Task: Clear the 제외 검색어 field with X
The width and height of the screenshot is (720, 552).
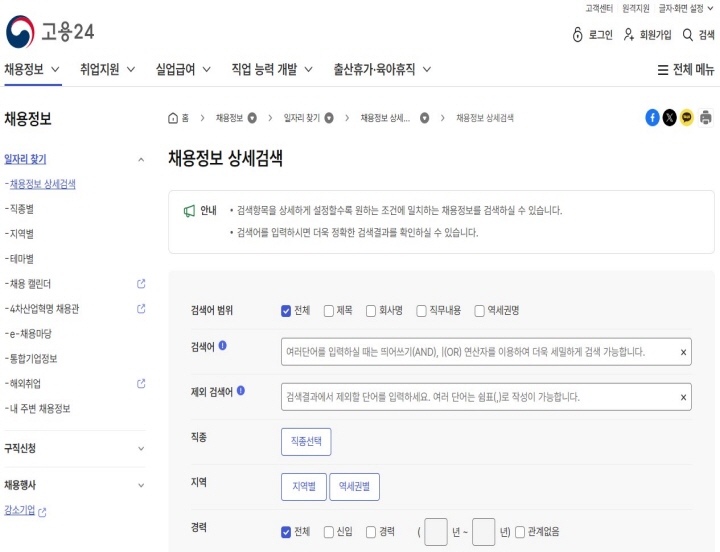Action: tap(683, 397)
